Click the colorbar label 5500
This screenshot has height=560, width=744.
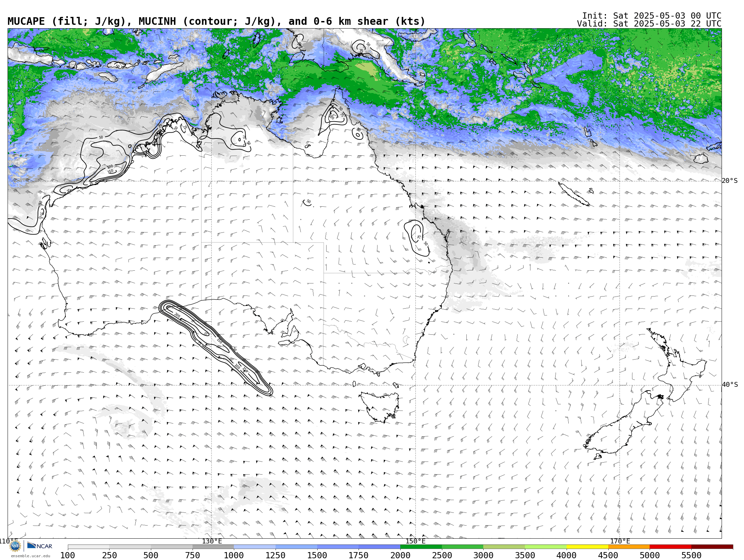point(691,555)
